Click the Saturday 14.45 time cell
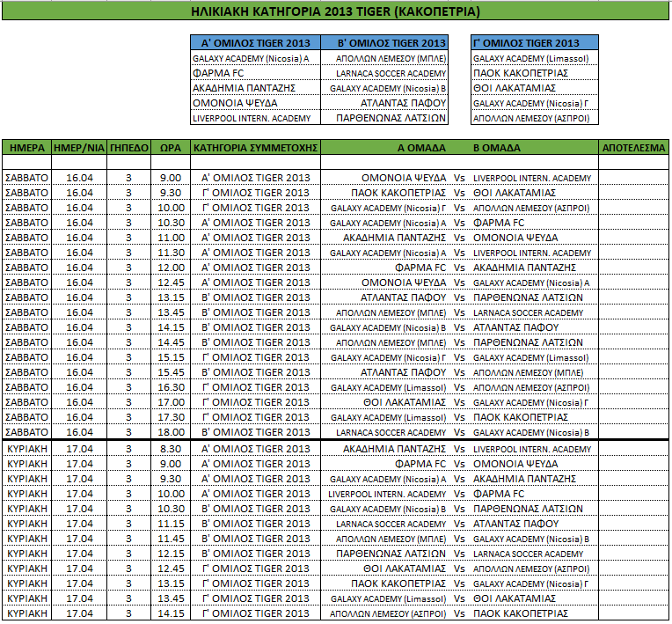 (x=171, y=342)
